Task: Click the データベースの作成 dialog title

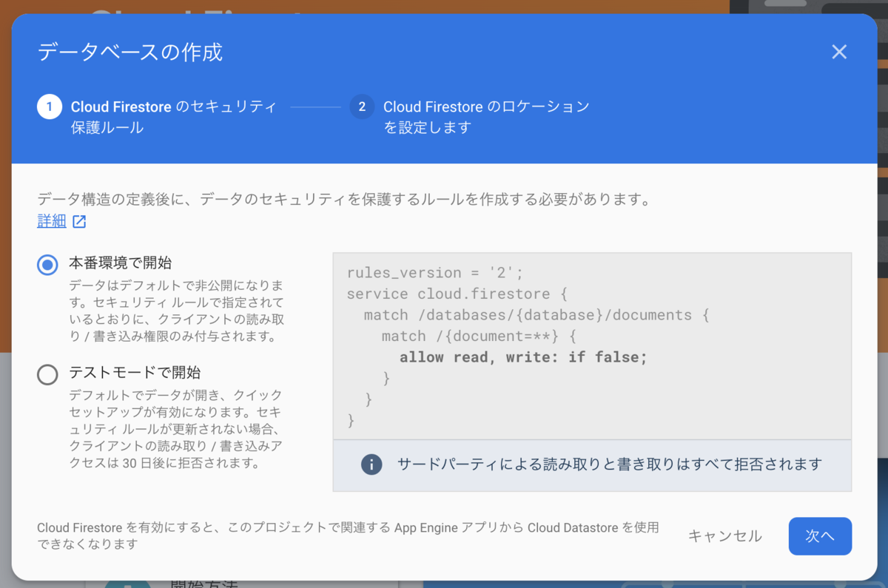Action: (130, 53)
